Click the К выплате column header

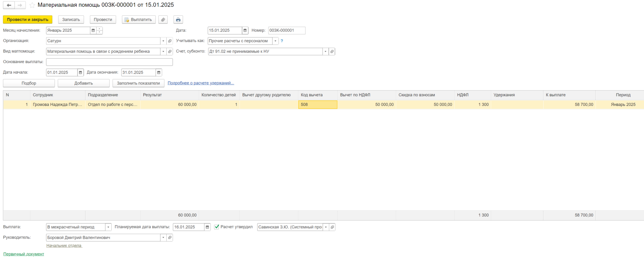point(569,95)
